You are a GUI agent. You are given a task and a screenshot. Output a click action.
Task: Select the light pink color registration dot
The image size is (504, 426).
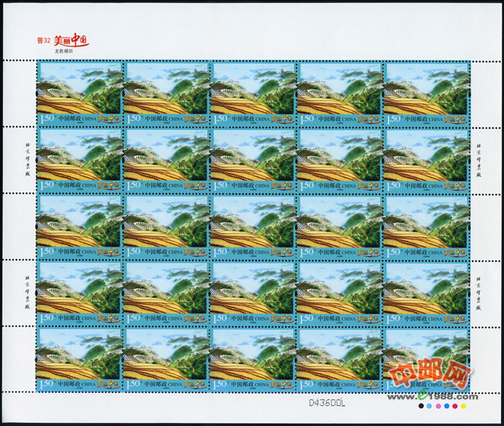pyautogui.click(x=437, y=407)
